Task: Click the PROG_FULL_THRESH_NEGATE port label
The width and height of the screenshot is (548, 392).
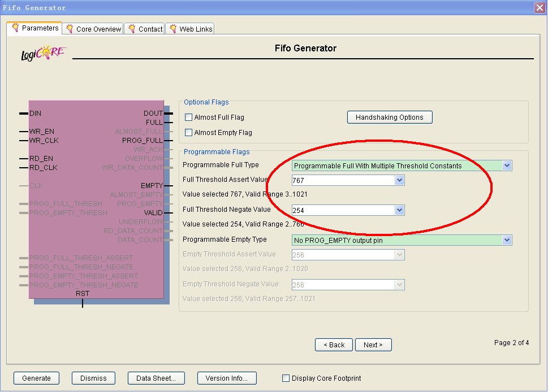Action: [x=81, y=267]
